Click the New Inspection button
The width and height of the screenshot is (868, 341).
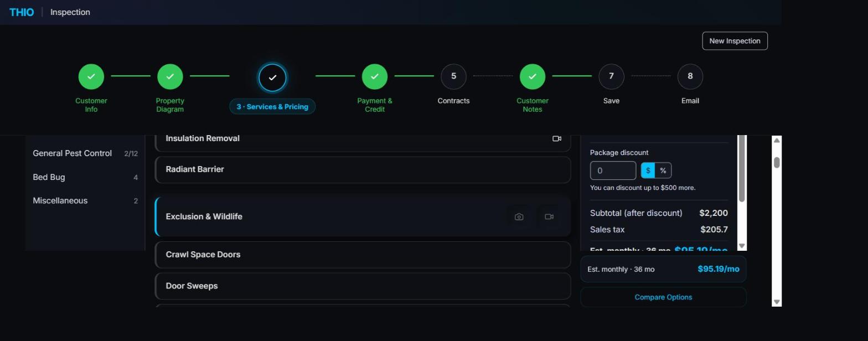point(735,41)
